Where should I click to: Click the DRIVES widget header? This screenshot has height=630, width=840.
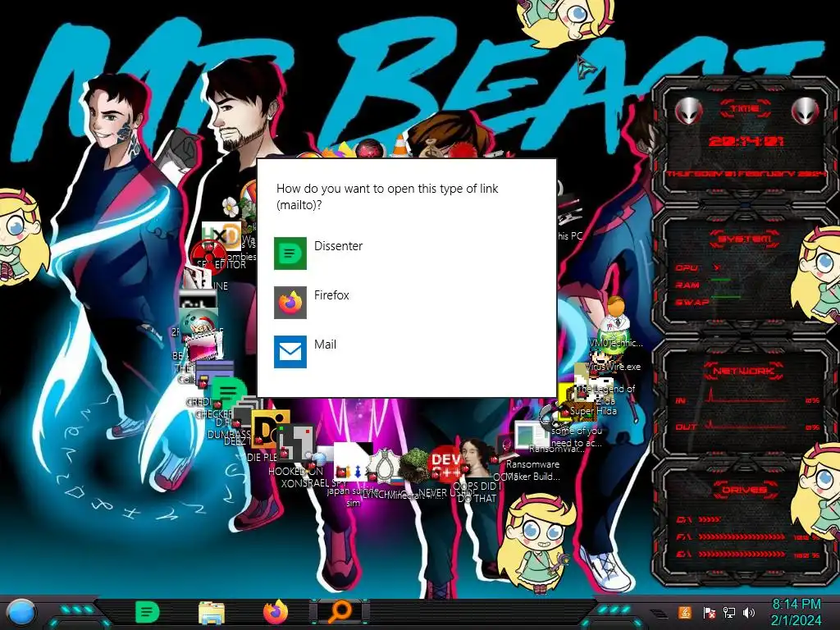tap(744, 490)
